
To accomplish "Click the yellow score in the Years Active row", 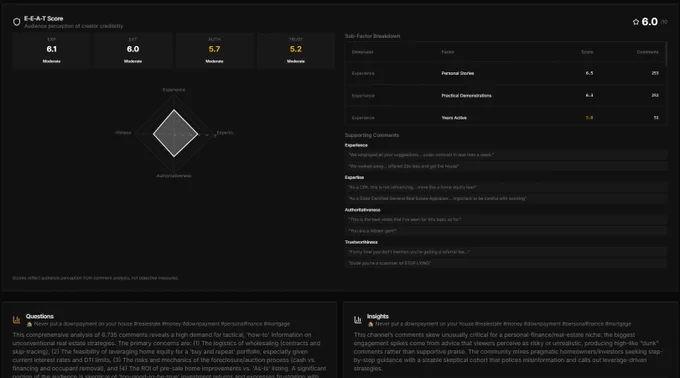I will 589,117.
